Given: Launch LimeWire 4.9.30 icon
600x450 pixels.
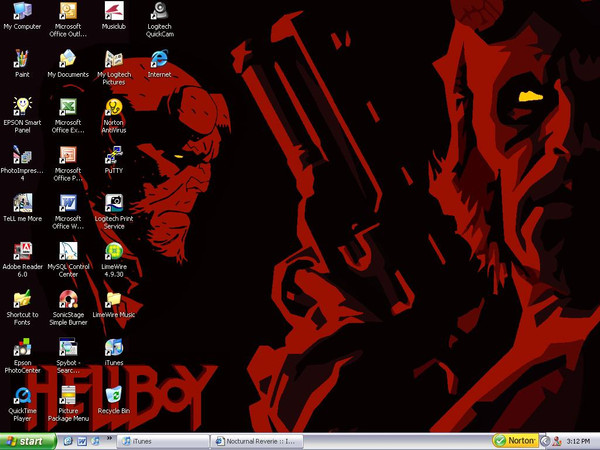Looking at the screenshot, I should click(x=114, y=260).
